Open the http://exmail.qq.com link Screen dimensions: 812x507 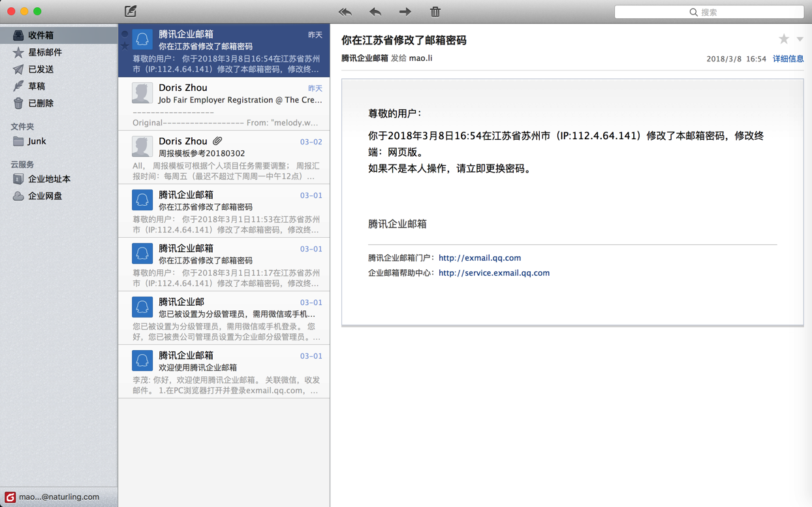(x=480, y=258)
